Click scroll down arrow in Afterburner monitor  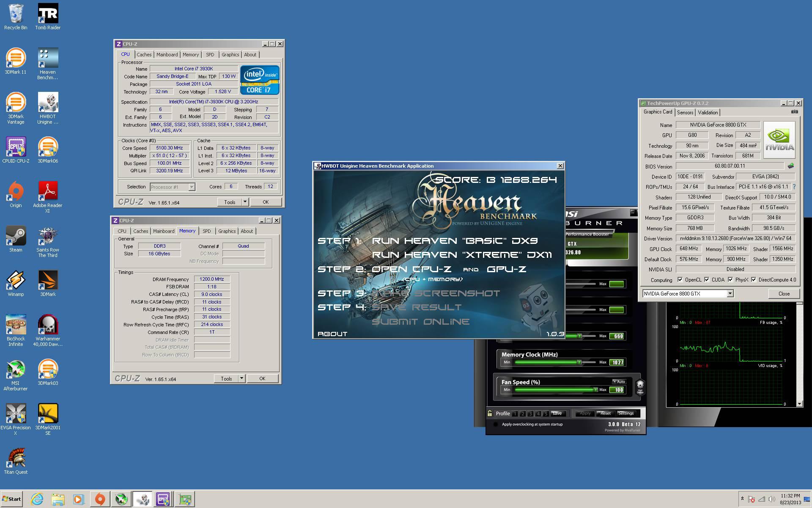(799, 404)
